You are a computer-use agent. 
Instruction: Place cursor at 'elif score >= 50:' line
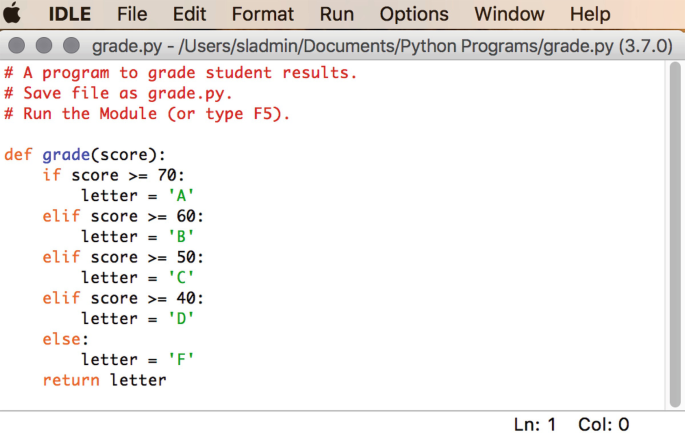click(123, 257)
